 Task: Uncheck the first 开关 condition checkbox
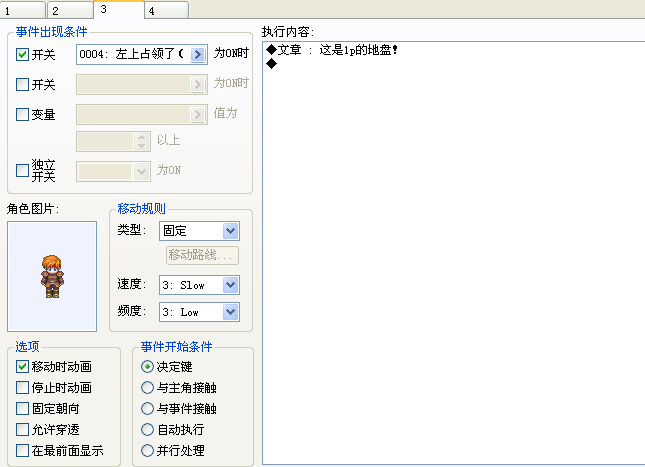(x=22, y=54)
